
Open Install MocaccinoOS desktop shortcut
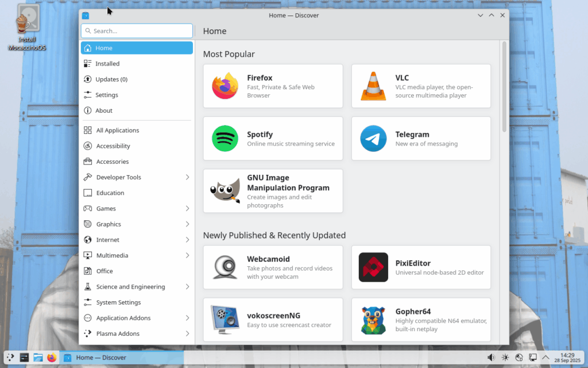(x=27, y=26)
